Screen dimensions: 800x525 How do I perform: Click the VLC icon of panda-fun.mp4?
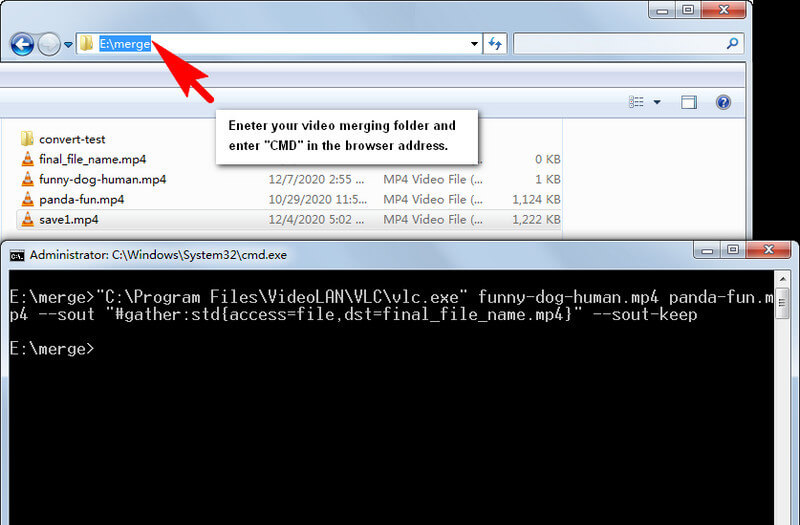(28, 199)
